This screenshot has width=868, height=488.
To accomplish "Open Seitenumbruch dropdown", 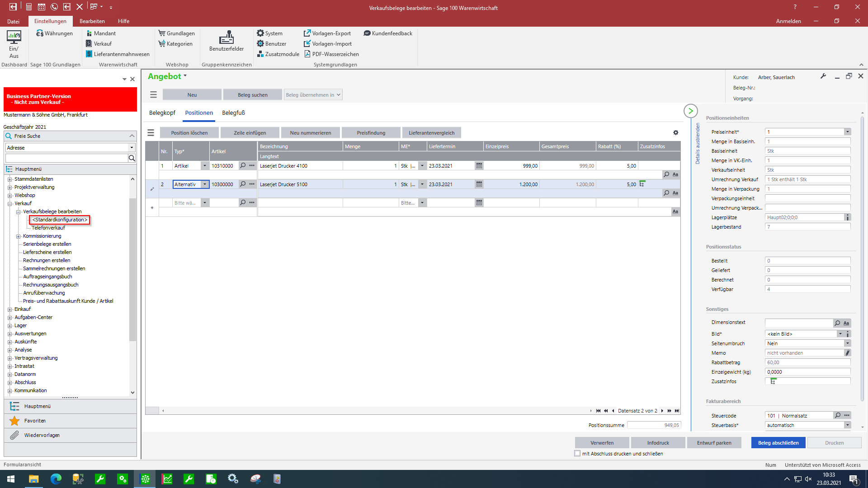I will click(x=847, y=343).
